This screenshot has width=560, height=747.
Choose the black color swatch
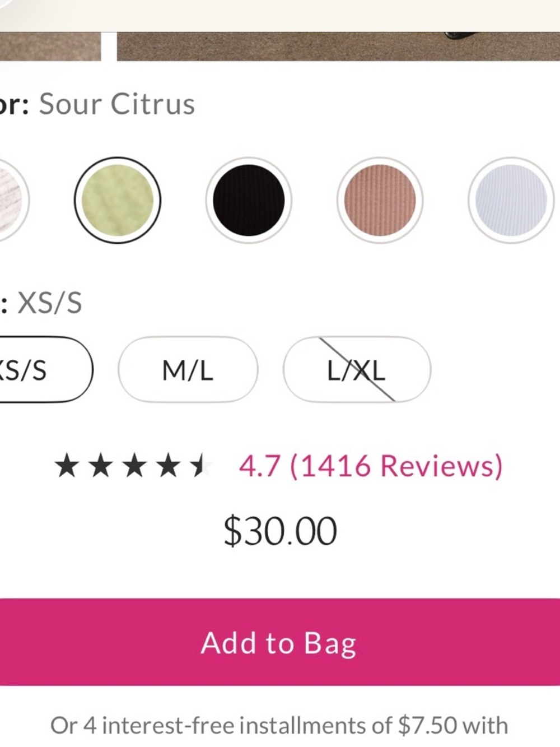[x=249, y=200]
